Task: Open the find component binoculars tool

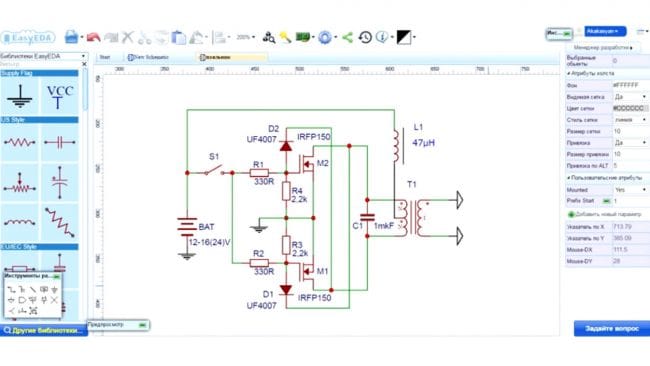Action: tap(269, 38)
